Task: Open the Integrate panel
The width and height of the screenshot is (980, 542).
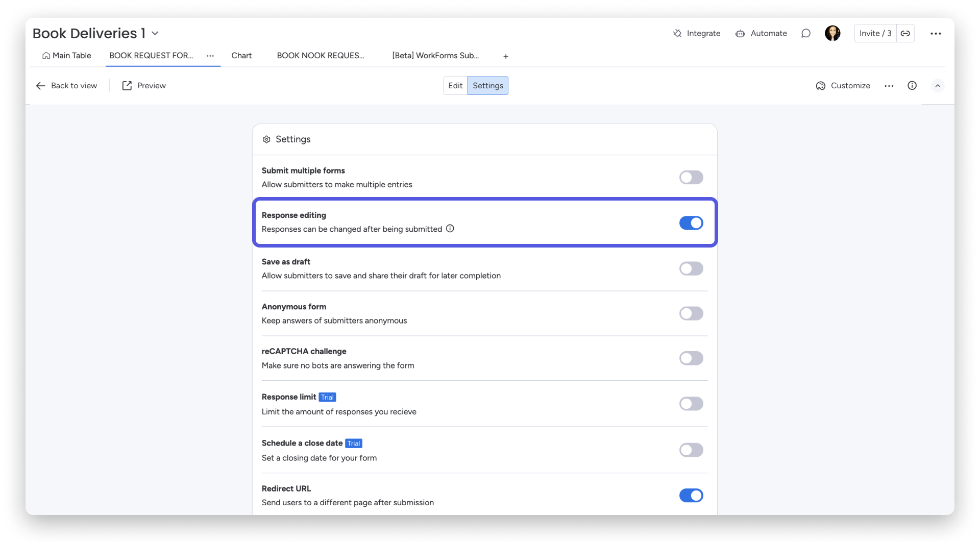Action: (x=696, y=33)
